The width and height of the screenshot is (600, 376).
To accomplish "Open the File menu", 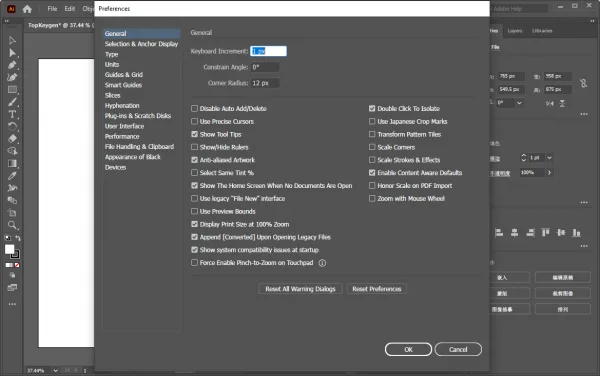I will (52, 8).
